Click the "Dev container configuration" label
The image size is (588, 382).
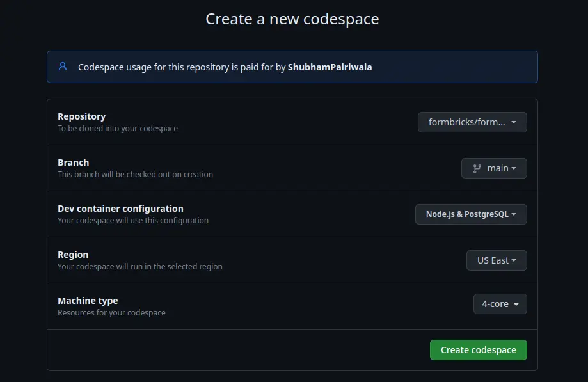click(120, 209)
